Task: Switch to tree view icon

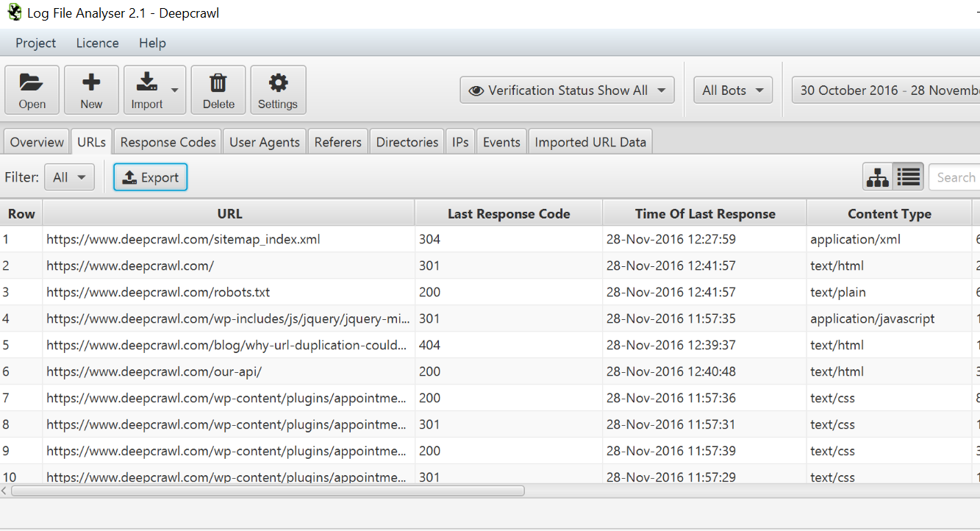Action: click(x=878, y=177)
